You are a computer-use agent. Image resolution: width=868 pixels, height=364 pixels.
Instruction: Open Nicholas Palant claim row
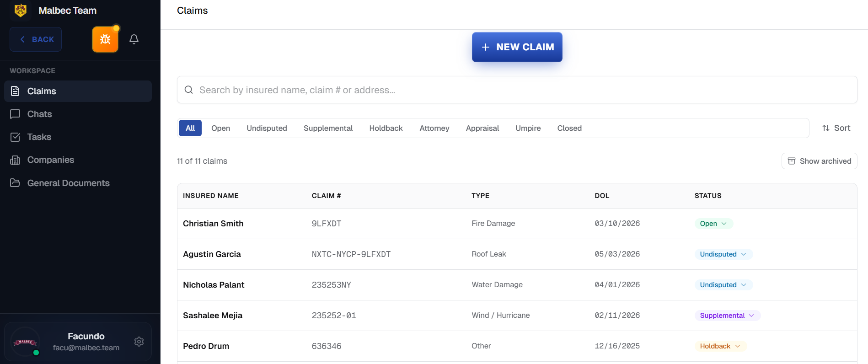pyautogui.click(x=517, y=285)
